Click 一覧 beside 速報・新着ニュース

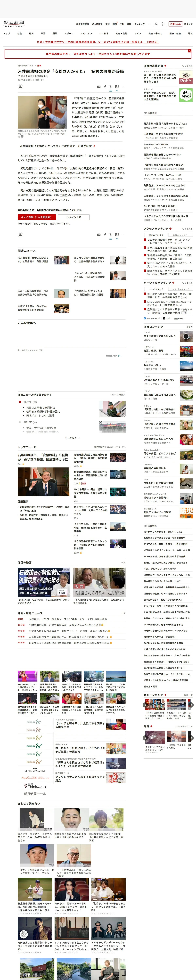click(x=123, y=613)
